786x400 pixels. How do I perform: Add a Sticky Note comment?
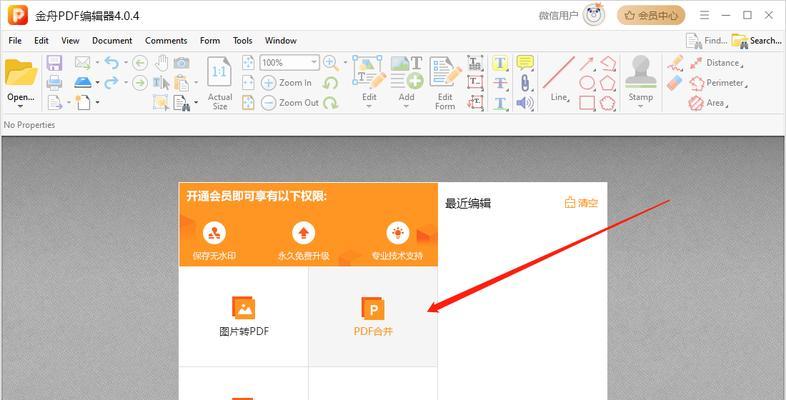(x=525, y=63)
